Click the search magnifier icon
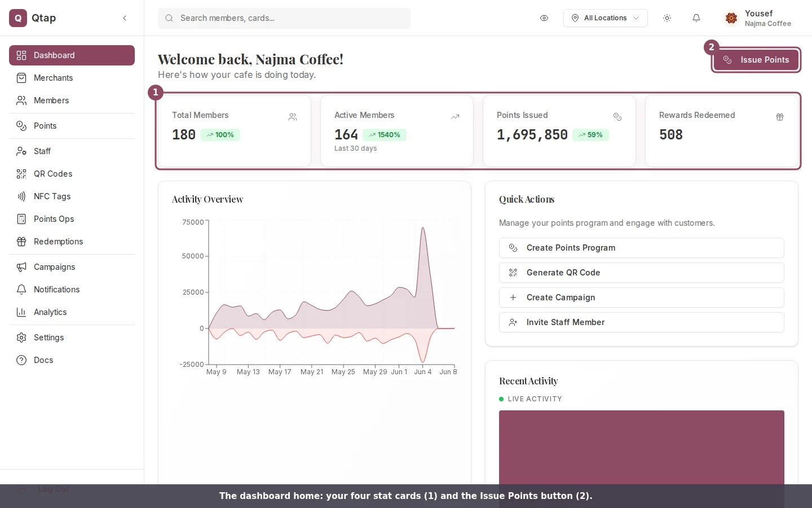The width and height of the screenshot is (812, 508). (169, 18)
